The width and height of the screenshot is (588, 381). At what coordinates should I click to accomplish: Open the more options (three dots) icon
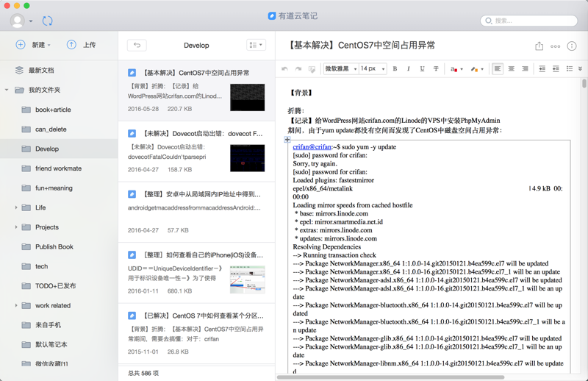coord(556,46)
